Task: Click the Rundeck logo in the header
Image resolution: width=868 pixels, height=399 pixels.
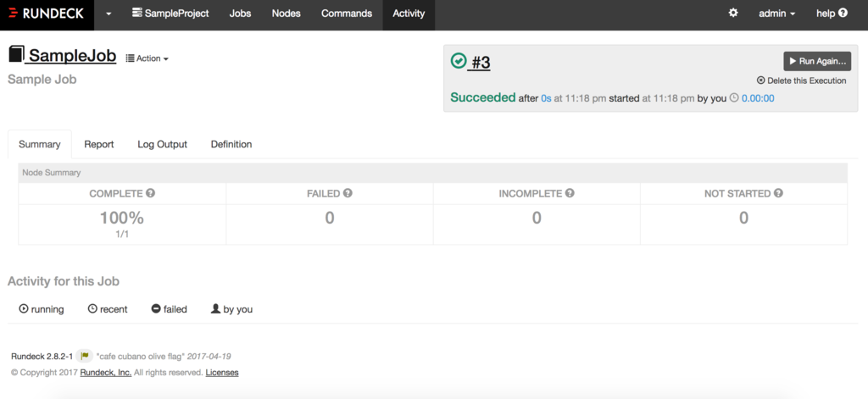Action: pyautogui.click(x=47, y=14)
